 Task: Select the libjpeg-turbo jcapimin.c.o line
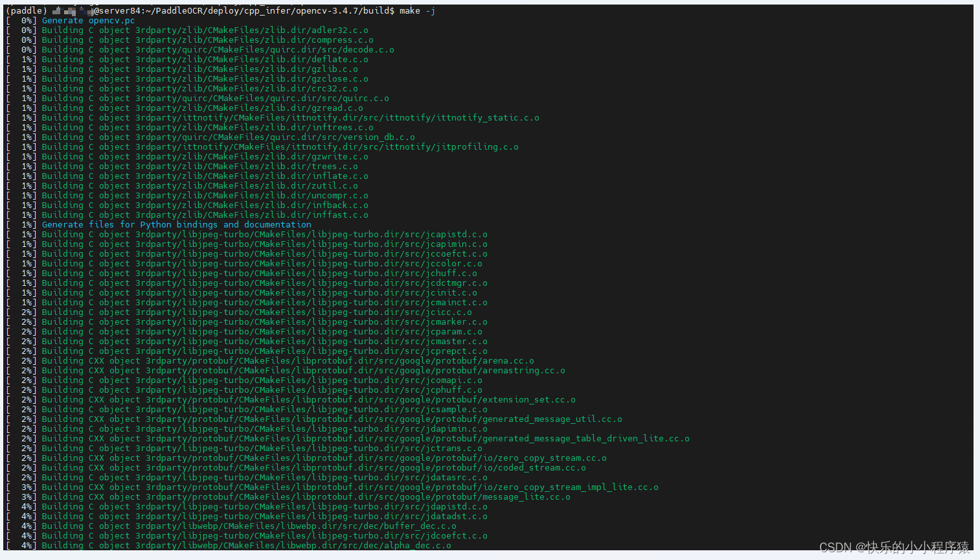247,244
